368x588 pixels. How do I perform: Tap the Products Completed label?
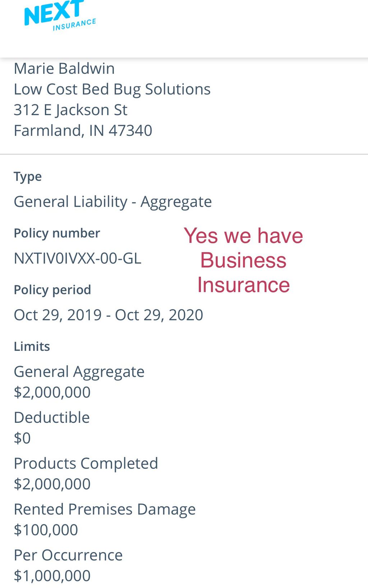click(x=86, y=463)
